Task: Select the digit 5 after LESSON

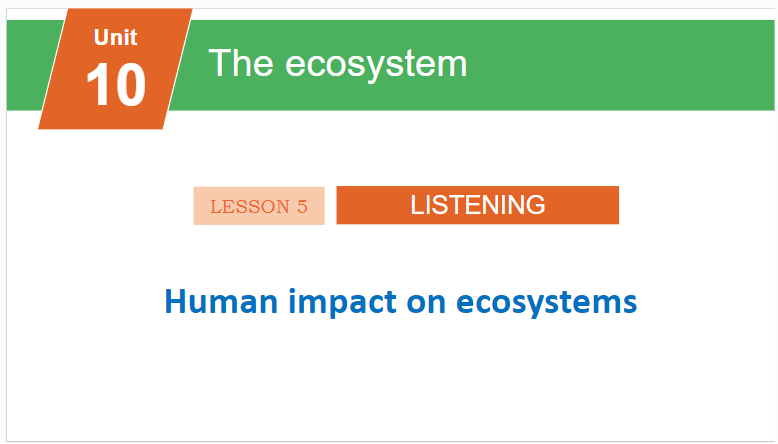Action: click(302, 206)
